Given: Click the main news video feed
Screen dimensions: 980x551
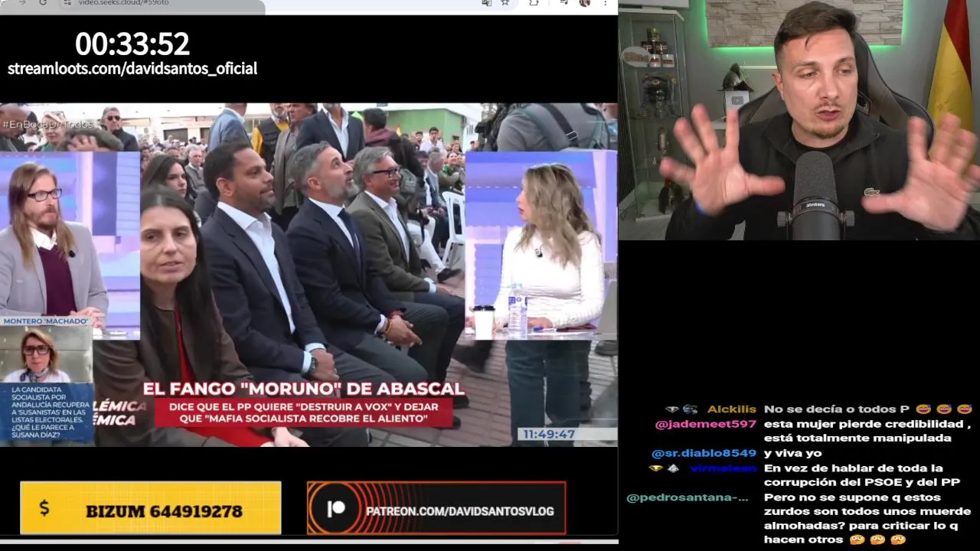Looking at the screenshot, I should 309,275.
